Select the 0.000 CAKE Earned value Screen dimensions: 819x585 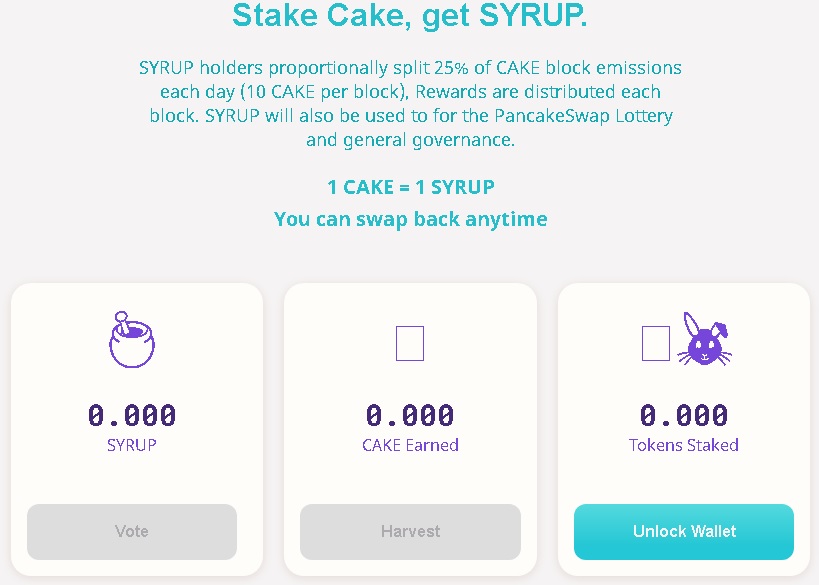click(410, 415)
